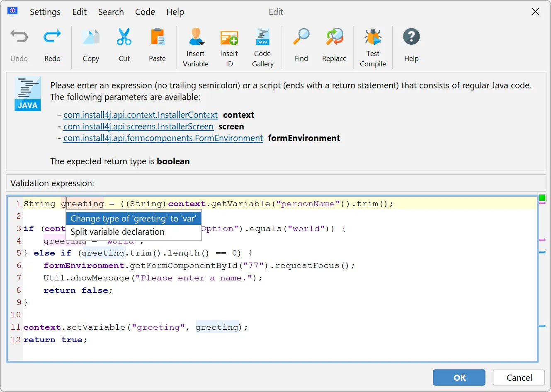Image resolution: width=551 pixels, height=392 pixels.
Task: Open the Help menu
Action: pyautogui.click(x=175, y=12)
